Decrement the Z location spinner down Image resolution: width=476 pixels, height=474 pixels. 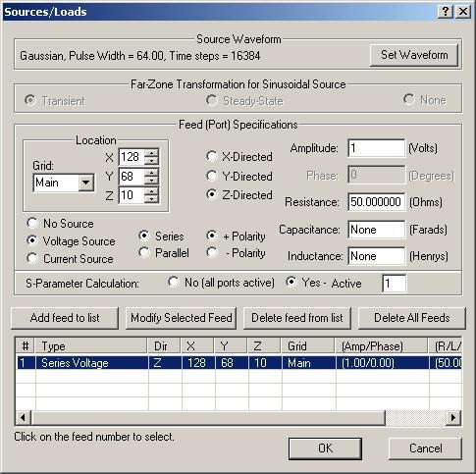tap(151, 199)
